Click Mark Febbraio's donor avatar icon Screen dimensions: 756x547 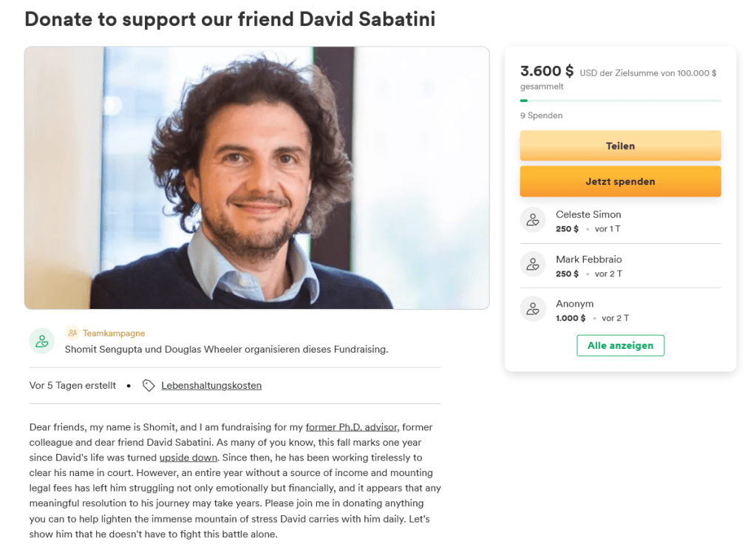pos(533,265)
